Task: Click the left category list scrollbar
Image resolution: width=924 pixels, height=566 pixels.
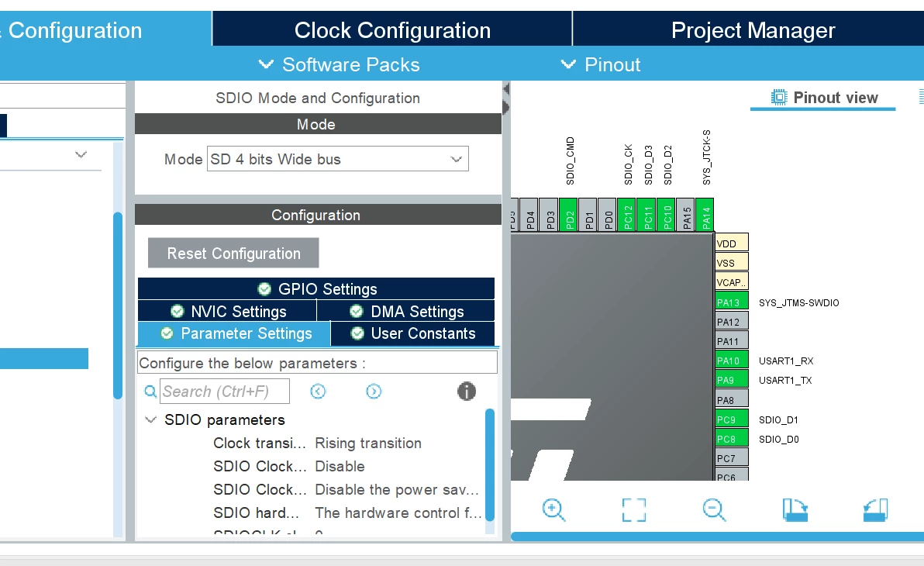Action: coord(118,305)
